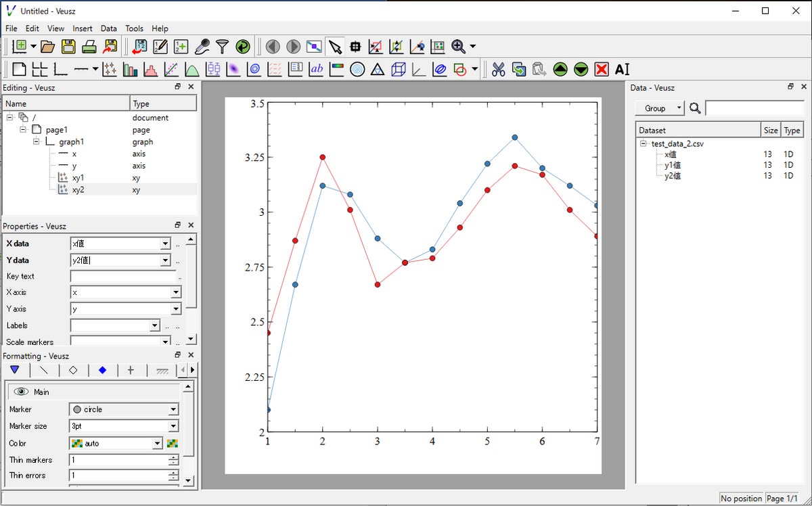Toggle the Main visibility eye icon

pyautogui.click(x=21, y=392)
